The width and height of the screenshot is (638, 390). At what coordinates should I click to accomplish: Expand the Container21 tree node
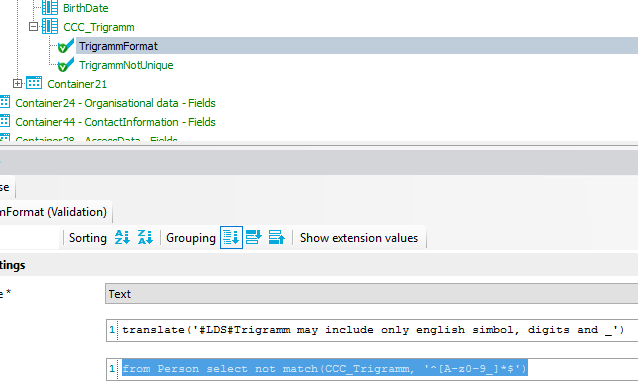tap(17, 83)
